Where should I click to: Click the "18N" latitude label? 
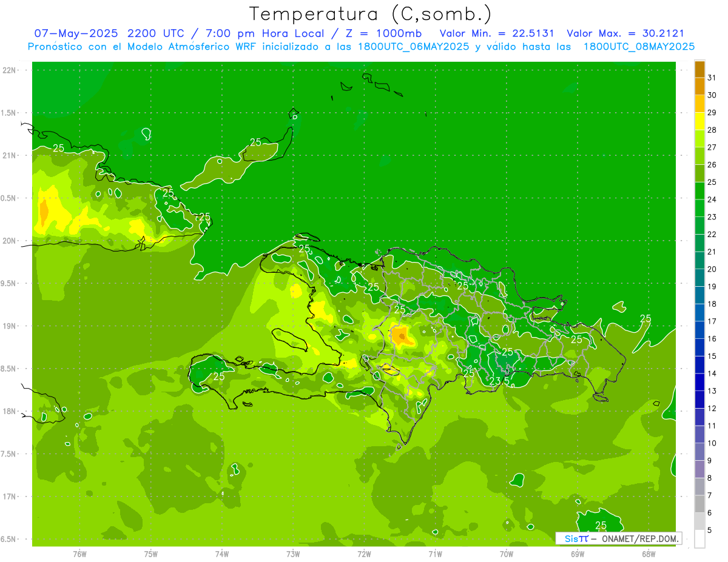click(9, 412)
